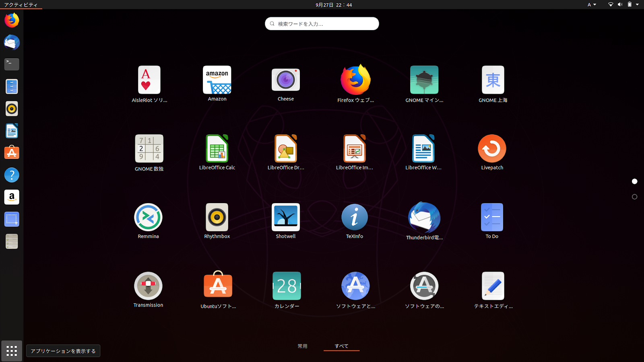Image resolution: width=644 pixels, height=362 pixels.
Task: Open Shotwell photo manager
Action: [286, 217]
